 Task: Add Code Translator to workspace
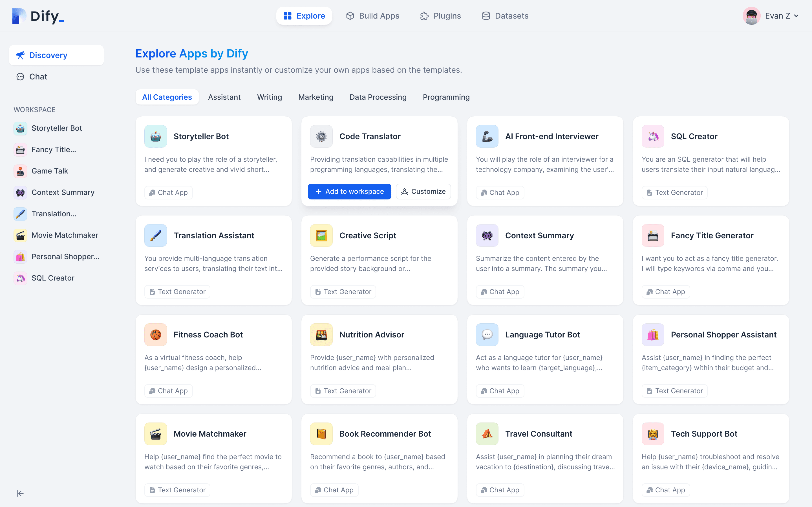[349, 191]
